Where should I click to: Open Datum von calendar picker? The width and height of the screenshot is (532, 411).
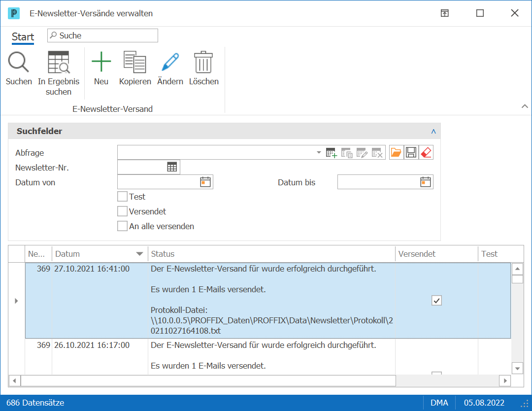coord(205,182)
